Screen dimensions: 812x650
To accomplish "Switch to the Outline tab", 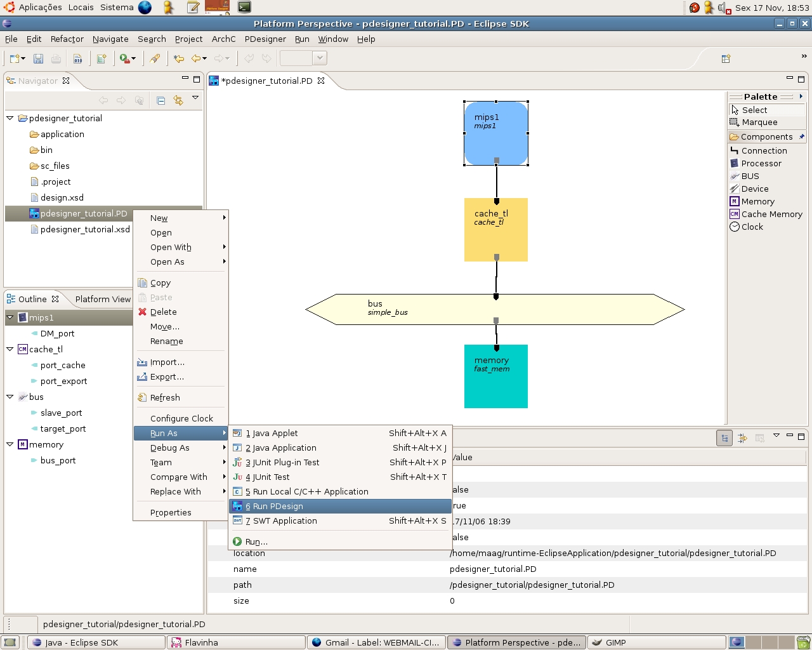I will pyautogui.click(x=32, y=299).
